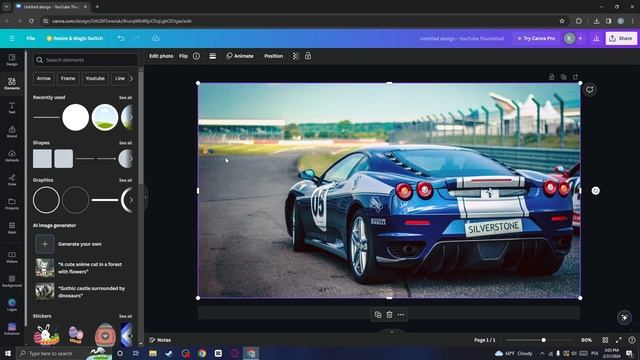
Task: Open the 80% zoom level dropdown
Action: pos(586,340)
